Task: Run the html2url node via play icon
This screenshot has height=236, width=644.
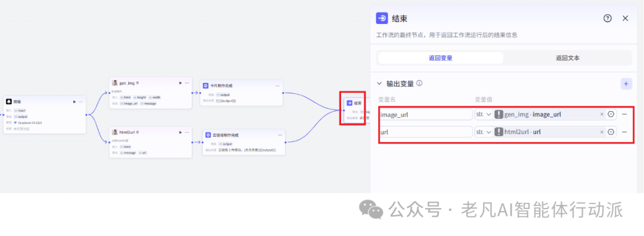Action: point(180,132)
